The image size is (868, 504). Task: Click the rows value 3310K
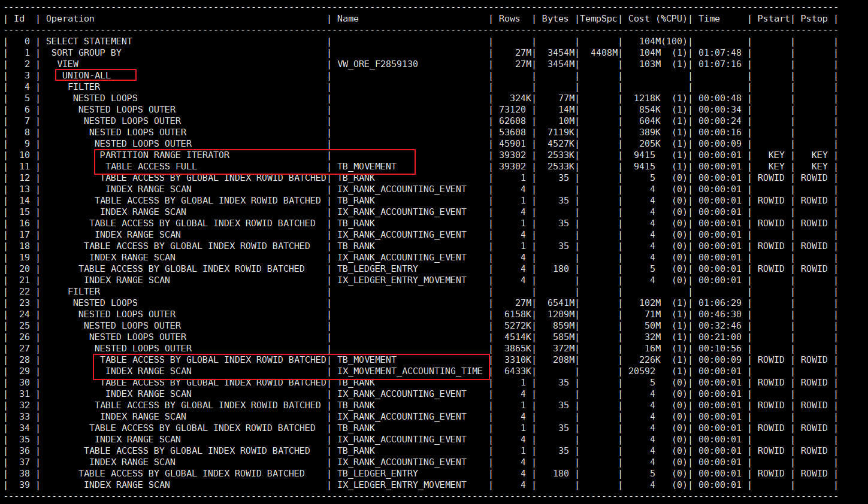518,360
